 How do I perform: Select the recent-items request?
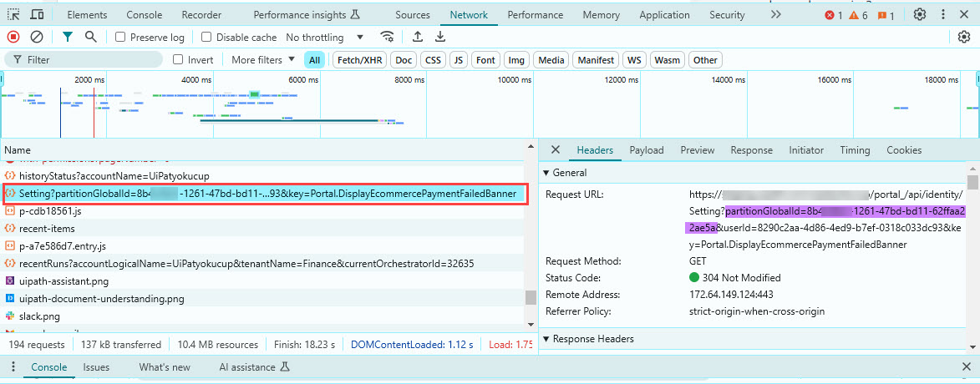[x=47, y=229]
